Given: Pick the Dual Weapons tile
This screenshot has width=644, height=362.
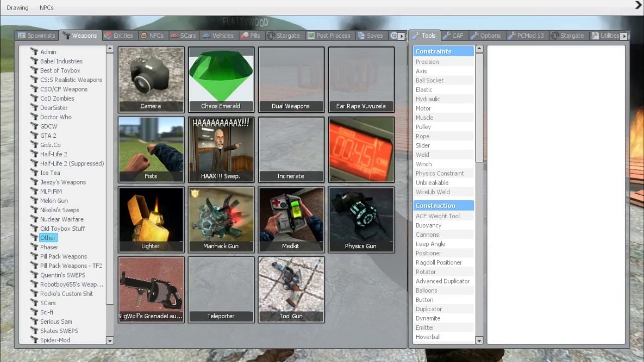Looking at the screenshot, I should pos(291,79).
